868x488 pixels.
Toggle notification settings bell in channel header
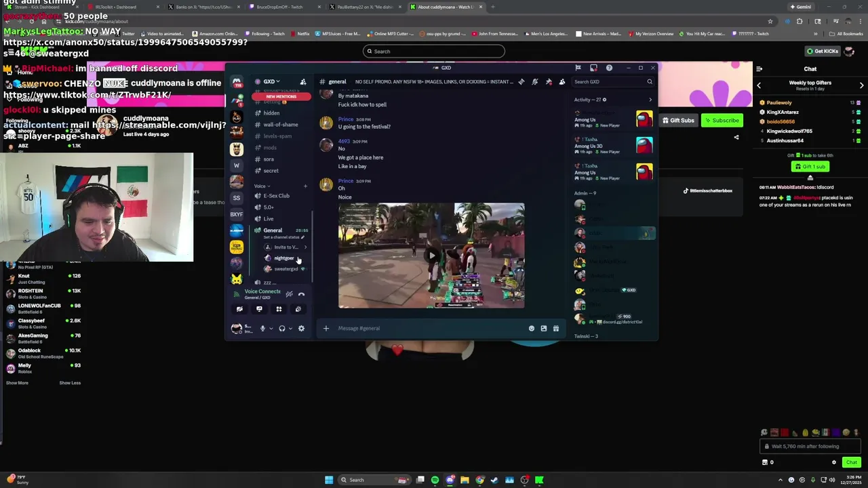[x=535, y=82]
